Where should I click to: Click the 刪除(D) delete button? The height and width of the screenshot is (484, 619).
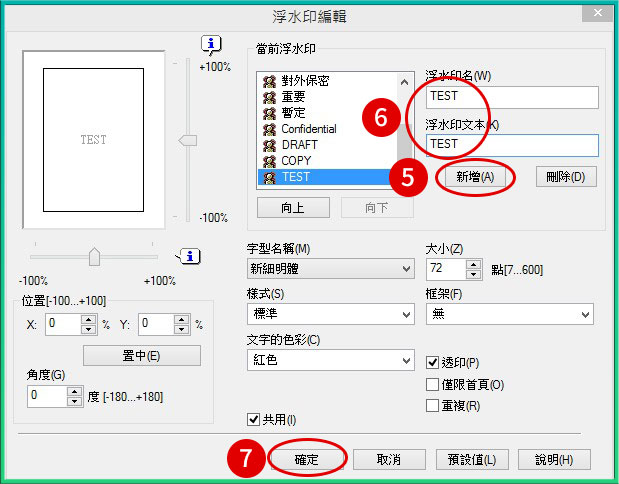tap(566, 177)
